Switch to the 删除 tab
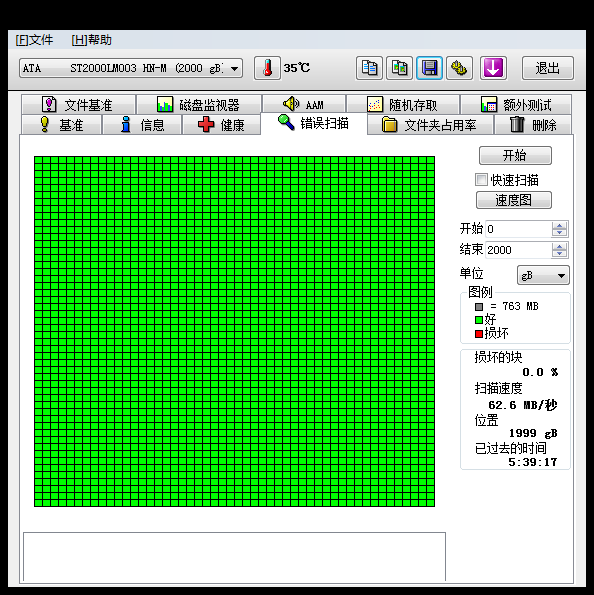This screenshot has width=594, height=595. tap(533, 124)
